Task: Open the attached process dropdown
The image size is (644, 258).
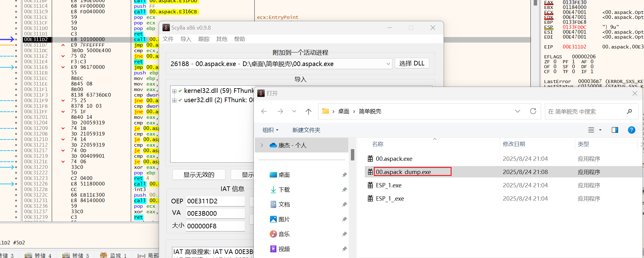Action: [388, 64]
